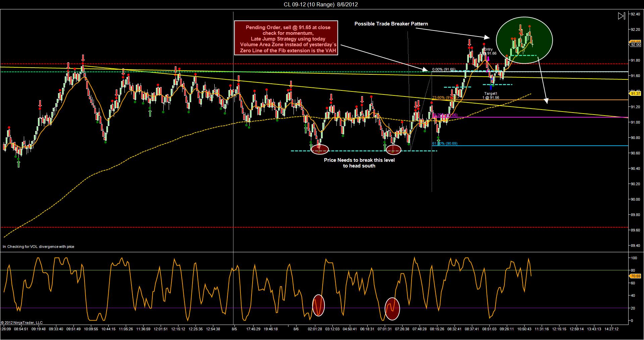
Task: Click the 07:48:28 time axis label
Action: [x=419, y=329]
